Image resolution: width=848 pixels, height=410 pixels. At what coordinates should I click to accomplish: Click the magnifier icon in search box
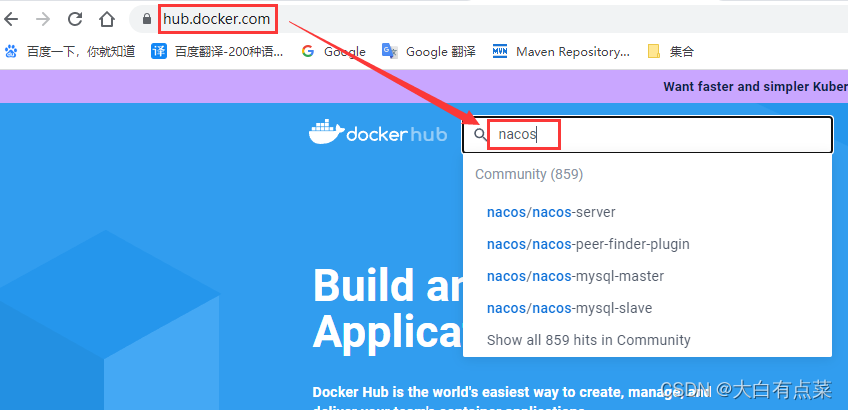click(x=480, y=135)
